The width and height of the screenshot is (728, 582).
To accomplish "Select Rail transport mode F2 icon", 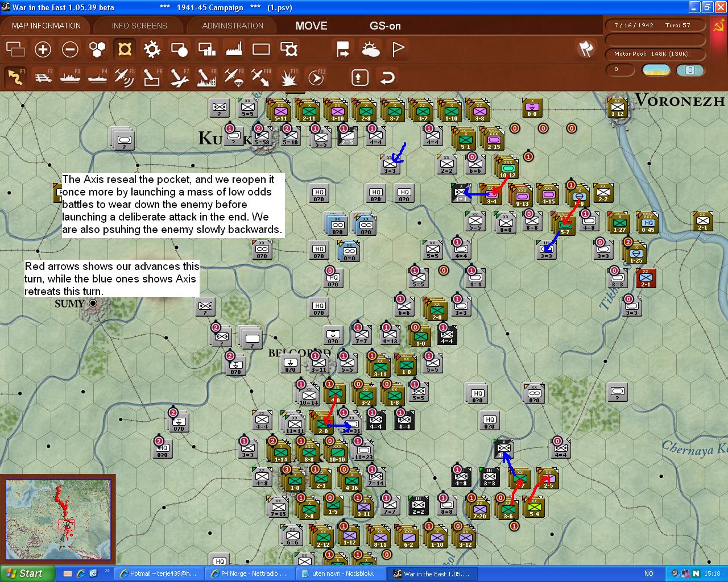I will click(x=43, y=77).
